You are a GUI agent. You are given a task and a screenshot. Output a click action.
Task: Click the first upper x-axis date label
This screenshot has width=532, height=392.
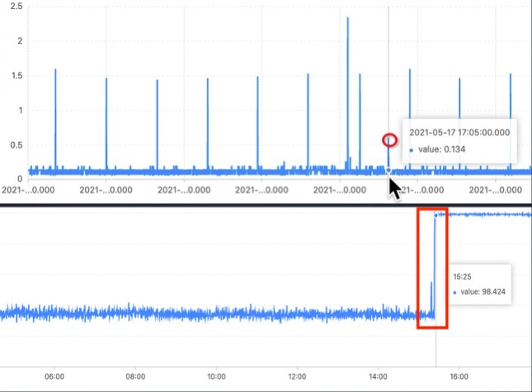(x=28, y=190)
